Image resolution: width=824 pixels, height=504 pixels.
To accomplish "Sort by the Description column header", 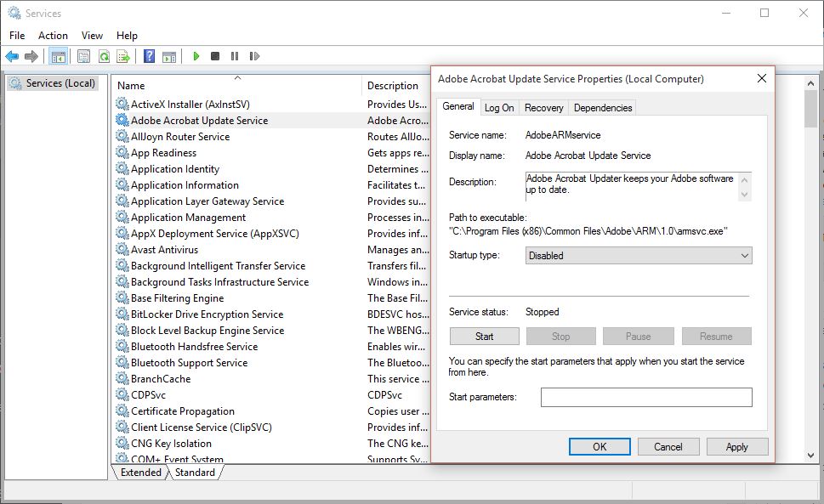I will (396, 86).
